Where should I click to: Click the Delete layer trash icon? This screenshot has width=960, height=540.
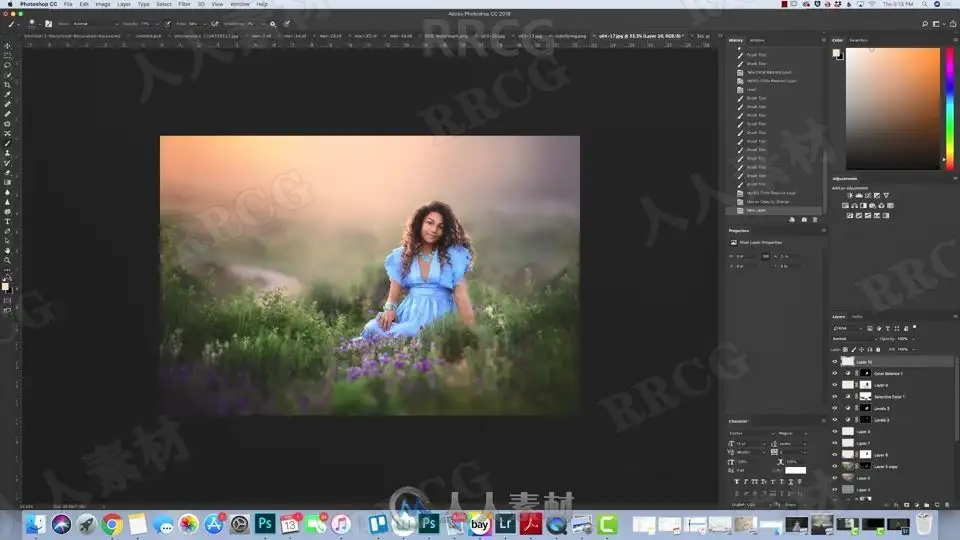click(947, 505)
